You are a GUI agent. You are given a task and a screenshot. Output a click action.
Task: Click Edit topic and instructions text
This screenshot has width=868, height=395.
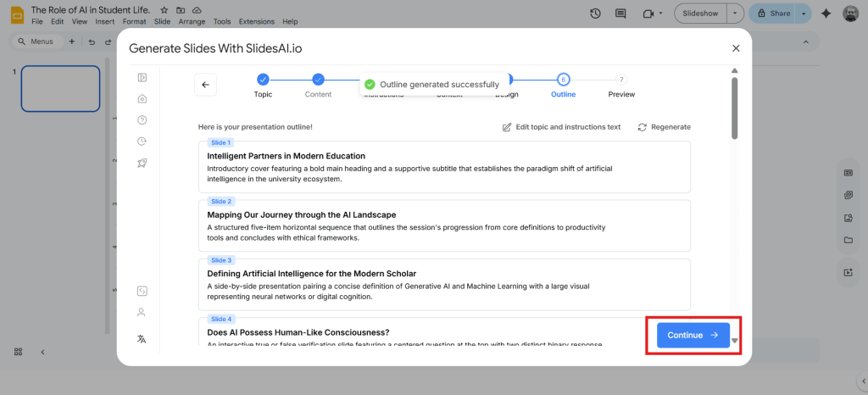(561, 127)
